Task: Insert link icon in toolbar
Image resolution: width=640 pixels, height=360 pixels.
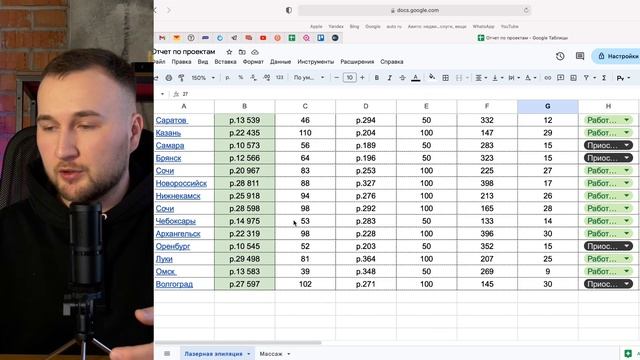Action: pos(547,78)
